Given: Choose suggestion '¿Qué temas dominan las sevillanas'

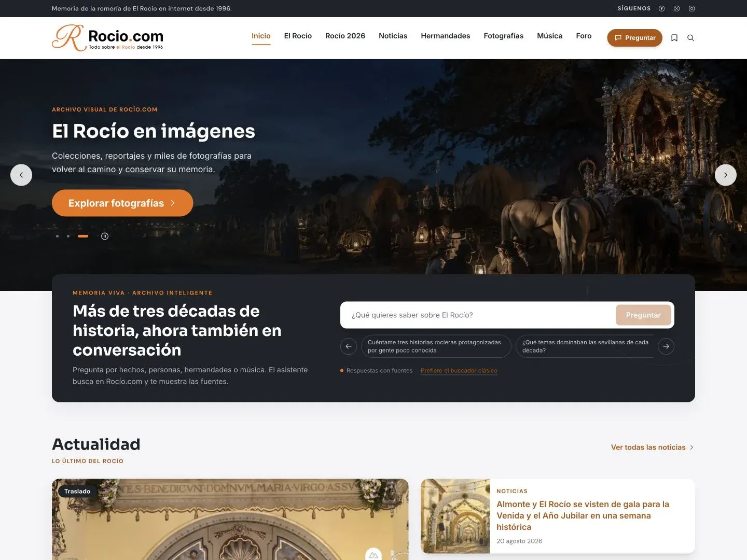Looking at the screenshot, I should [585, 346].
